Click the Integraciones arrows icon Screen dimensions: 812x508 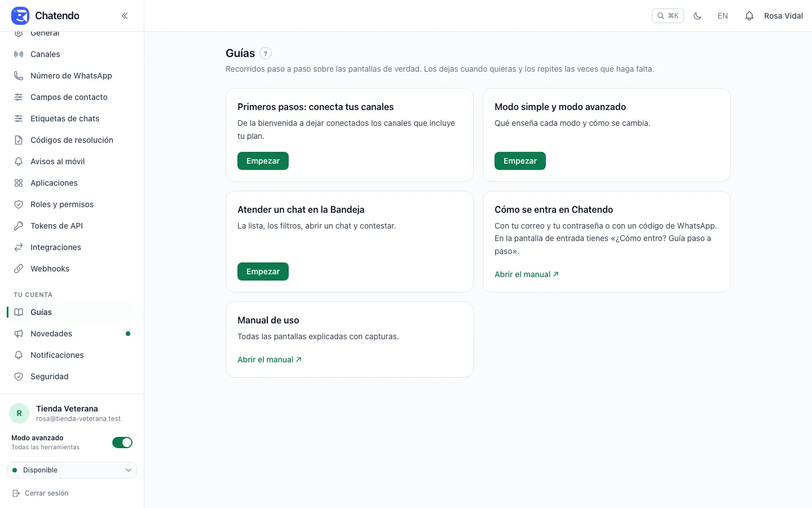click(x=19, y=247)
